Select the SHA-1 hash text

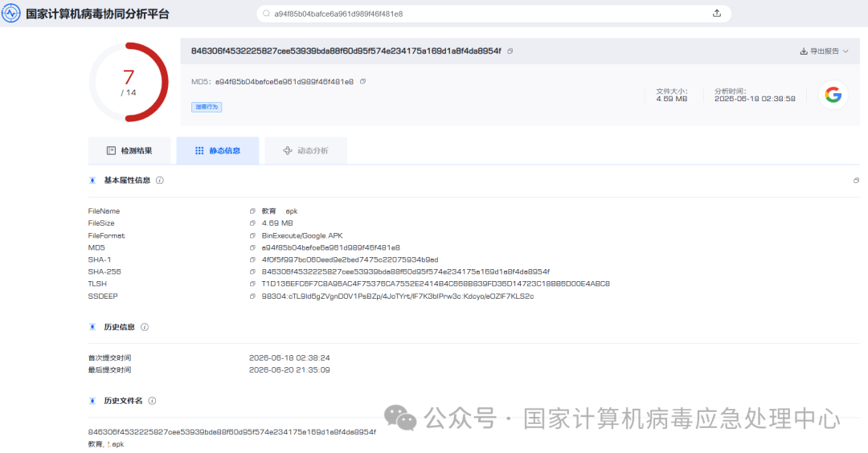pyautogui.click(x=350, y=259)
